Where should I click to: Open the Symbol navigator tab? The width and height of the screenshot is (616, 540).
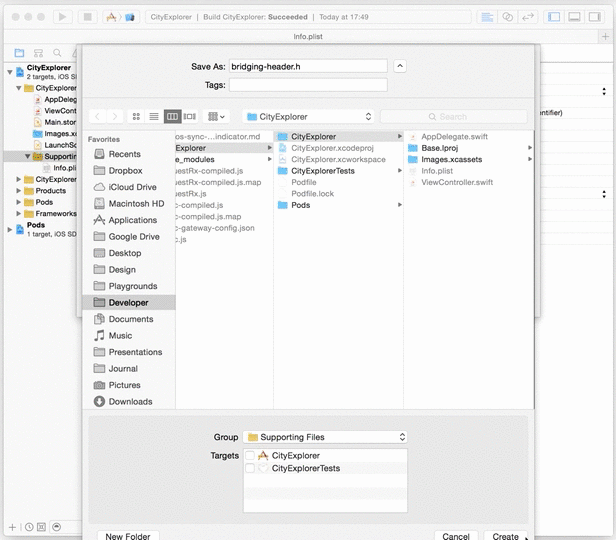click(38, 53)
